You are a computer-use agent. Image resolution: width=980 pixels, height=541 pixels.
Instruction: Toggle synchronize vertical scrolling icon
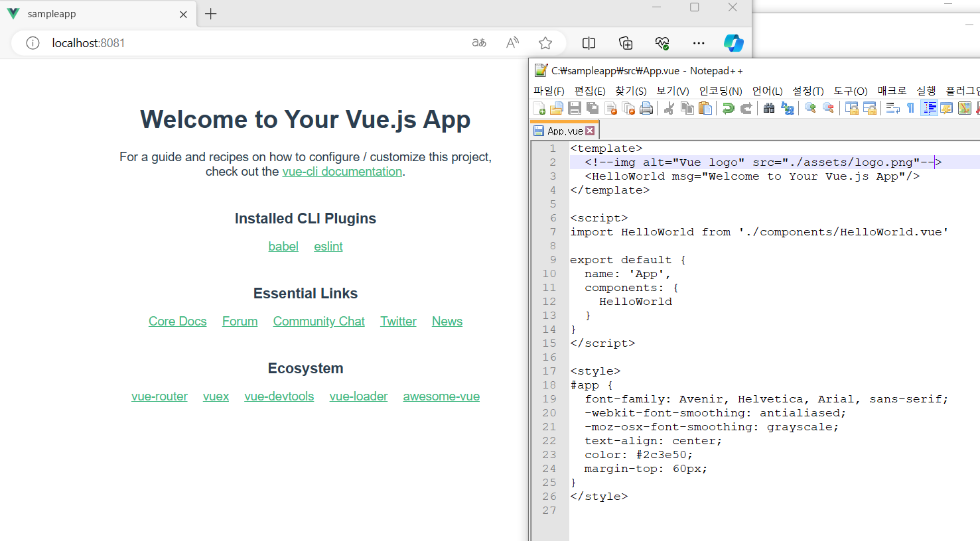click(x=852, y=108)
